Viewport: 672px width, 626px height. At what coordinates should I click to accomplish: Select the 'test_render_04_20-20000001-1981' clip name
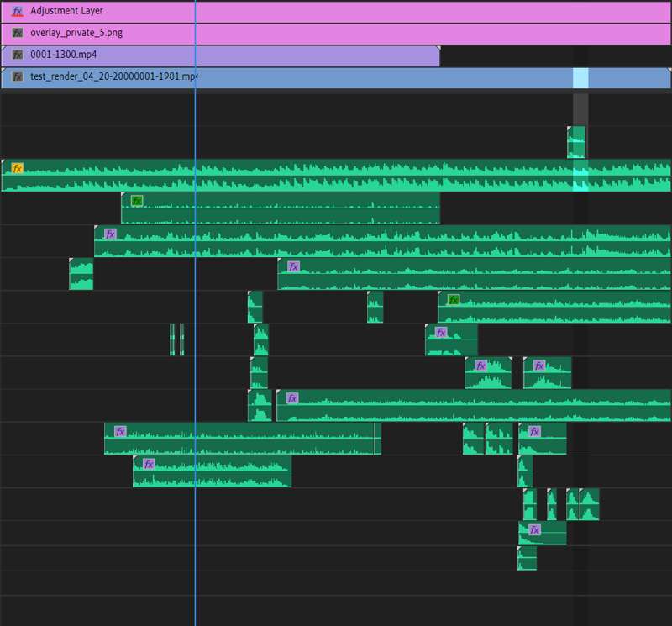[113, 76]
